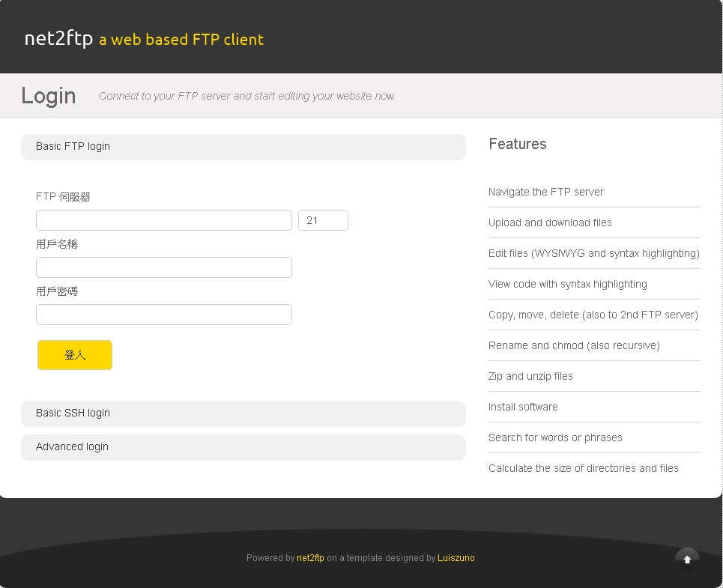The height and width of the screenshot is (588, 723).
Task: Expand the Advanced login section
Action: (x=72, y=446)
